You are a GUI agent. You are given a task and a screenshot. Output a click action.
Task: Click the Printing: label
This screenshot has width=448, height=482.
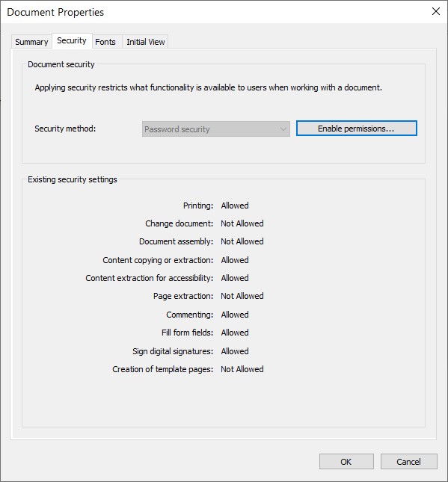[x=198, y=206]
